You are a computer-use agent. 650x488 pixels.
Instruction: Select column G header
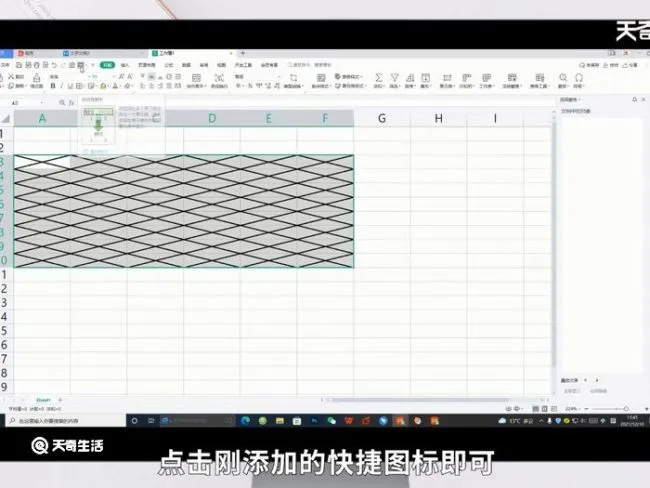pos(382,119)
